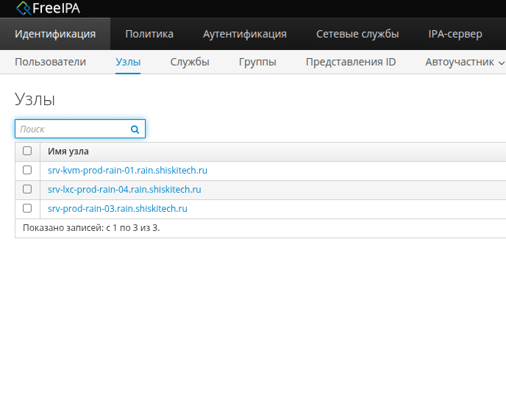Open the Пользователи subtab
506x420 pixels.
pos(50,63)
